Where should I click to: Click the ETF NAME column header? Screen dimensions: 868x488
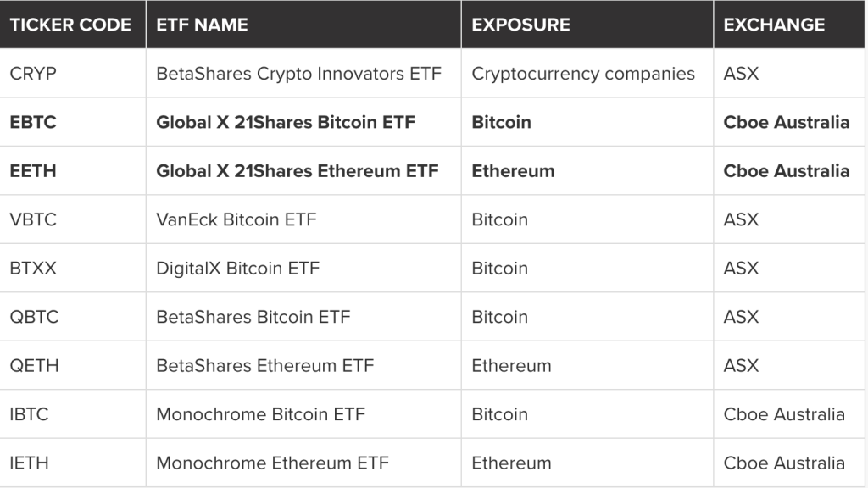[x=202, y=25]
